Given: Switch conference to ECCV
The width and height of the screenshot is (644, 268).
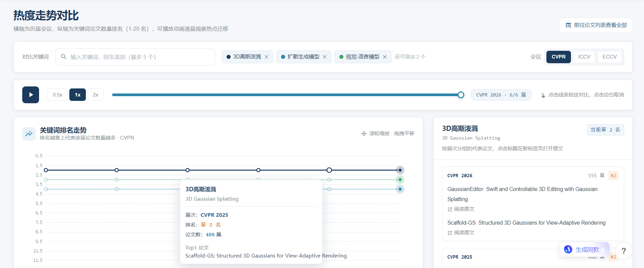Looking at the screenshot, I should coord(610,57).
